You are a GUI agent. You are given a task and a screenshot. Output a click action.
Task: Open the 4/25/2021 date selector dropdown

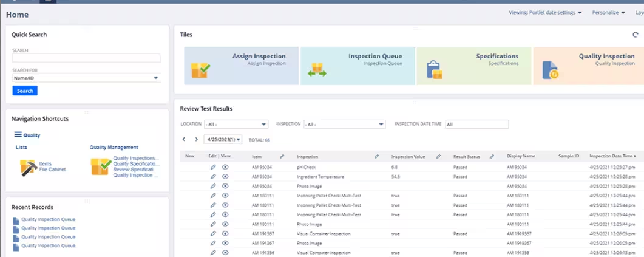point(224,140)
